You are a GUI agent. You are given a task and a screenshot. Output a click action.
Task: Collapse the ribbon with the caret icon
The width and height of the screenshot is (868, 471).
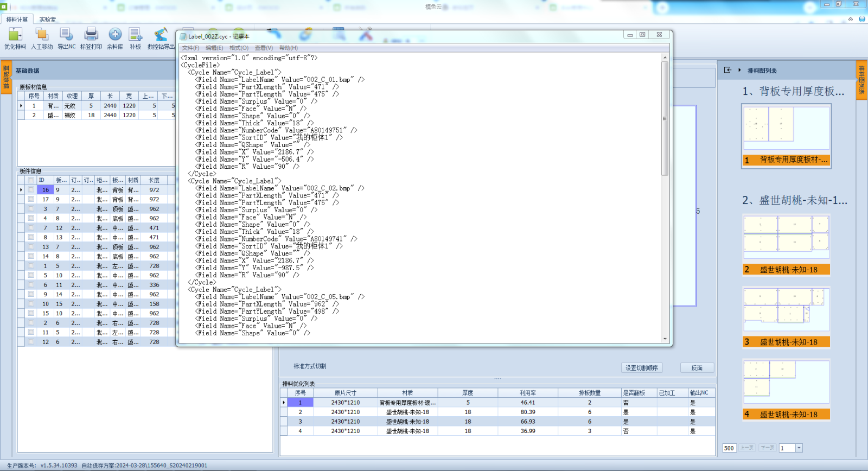(x=851, y=19)
